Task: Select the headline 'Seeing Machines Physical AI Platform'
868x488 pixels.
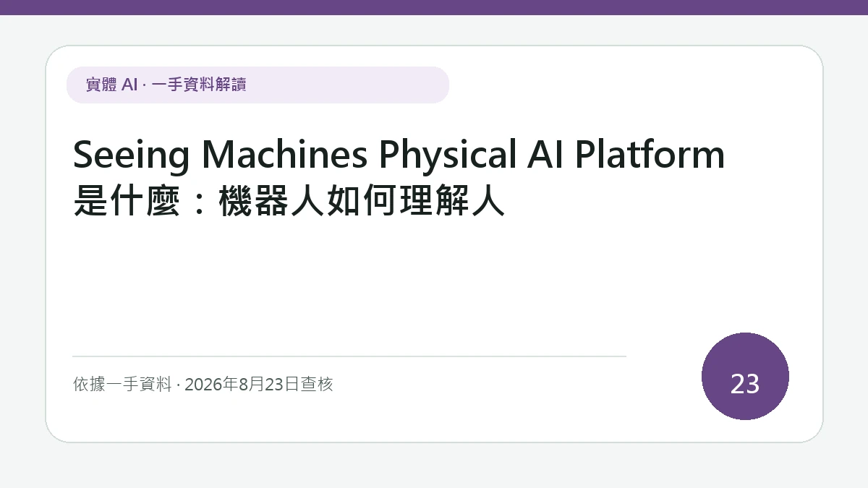Action: click(x=399, y=154)
